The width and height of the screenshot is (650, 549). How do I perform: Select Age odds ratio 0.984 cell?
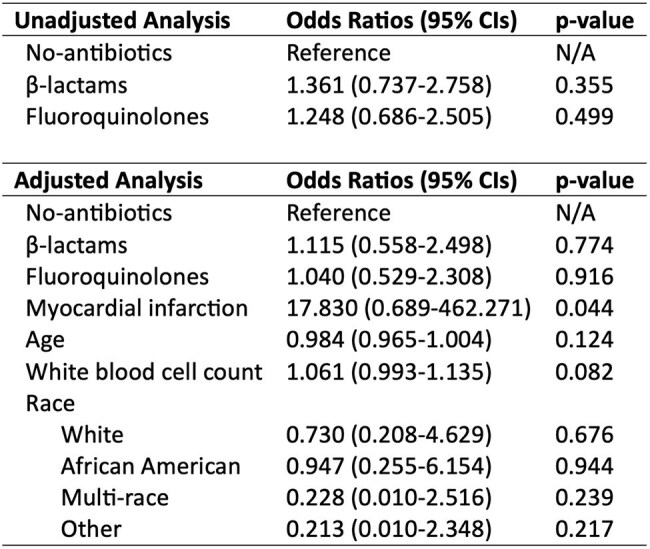click(389, 340)
